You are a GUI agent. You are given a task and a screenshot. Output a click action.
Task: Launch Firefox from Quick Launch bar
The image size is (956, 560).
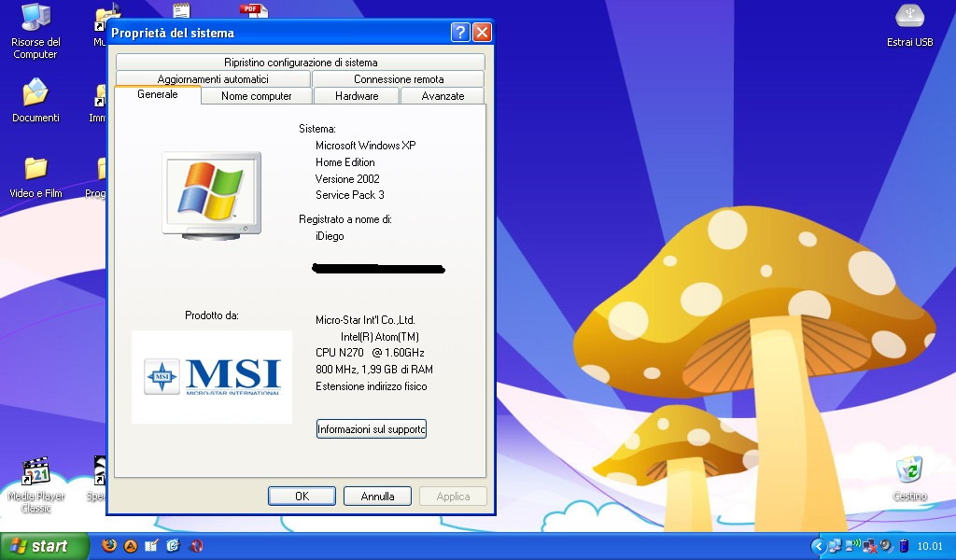coord(110,546)
